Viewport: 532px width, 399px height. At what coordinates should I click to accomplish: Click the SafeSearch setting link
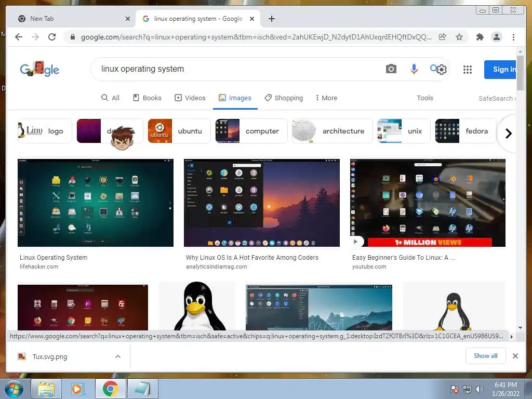(x=497, y=98)
